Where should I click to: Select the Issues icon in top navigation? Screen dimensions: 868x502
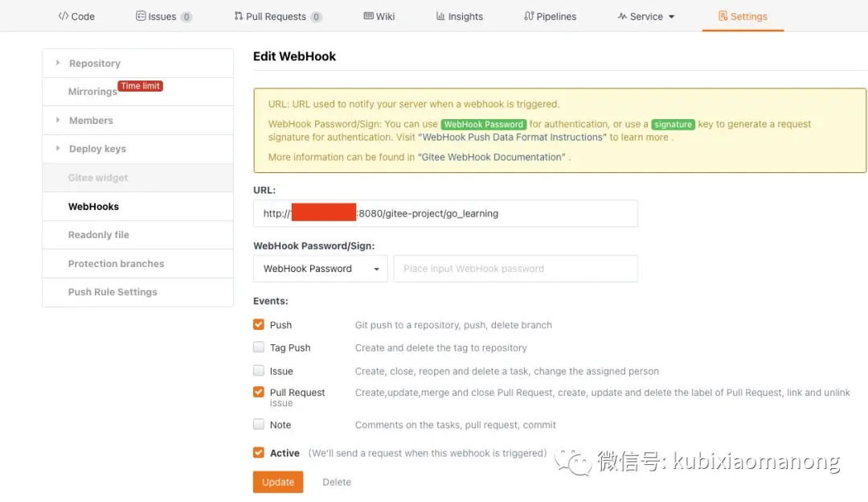click(140, 15)
